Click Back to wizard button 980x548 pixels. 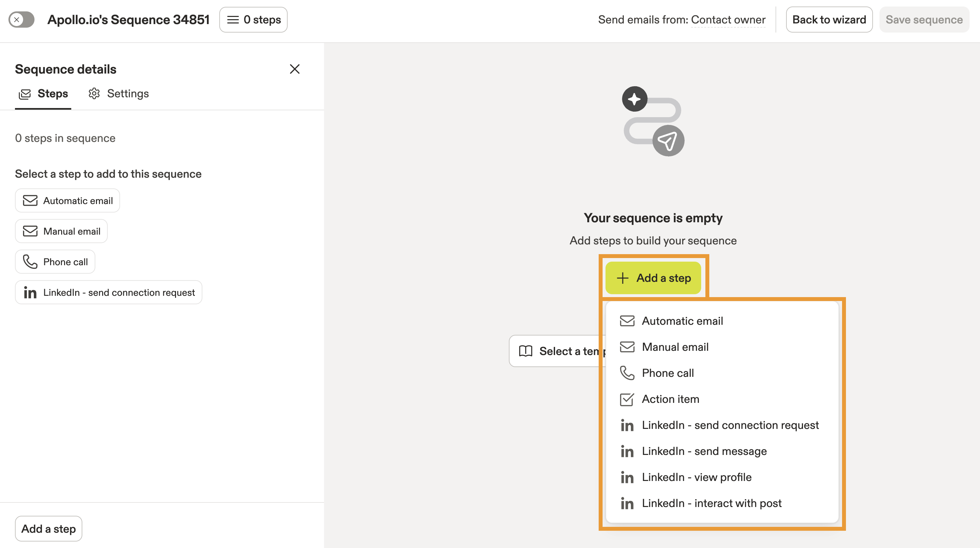pos(829,20)
